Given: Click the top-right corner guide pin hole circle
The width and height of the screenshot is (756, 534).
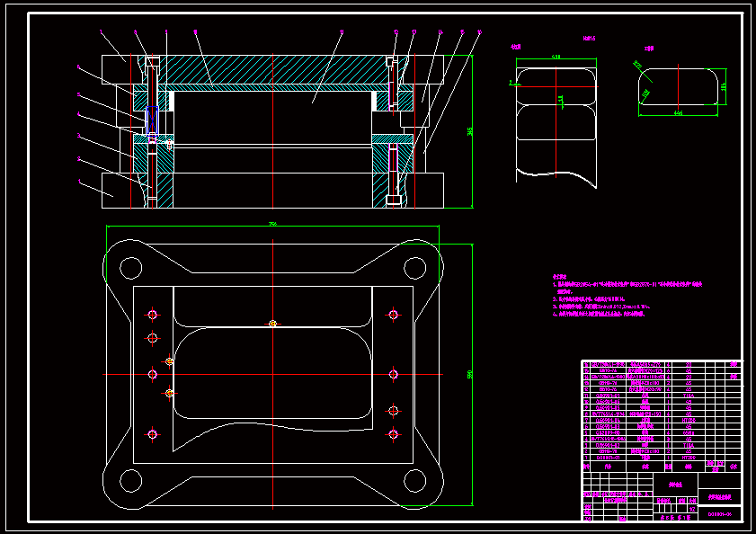Looking at the screenshot, I should (414, 268).
